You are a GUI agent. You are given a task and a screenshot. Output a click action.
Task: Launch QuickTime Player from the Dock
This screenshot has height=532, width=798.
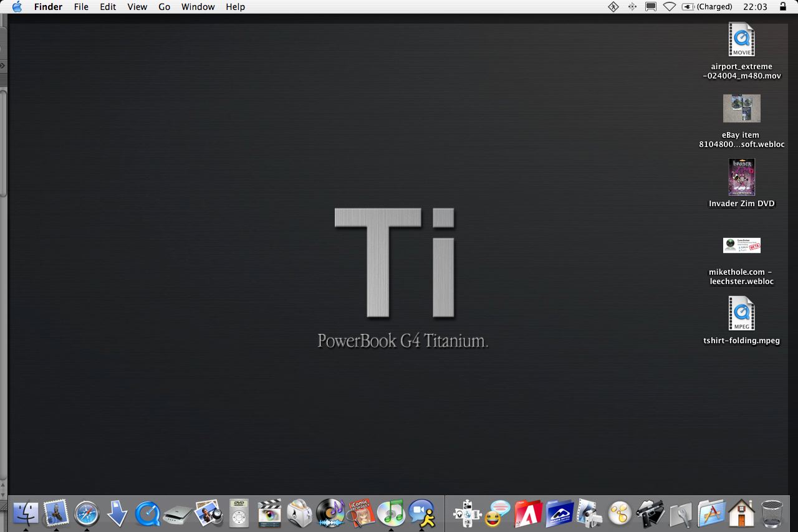[148, 514]
